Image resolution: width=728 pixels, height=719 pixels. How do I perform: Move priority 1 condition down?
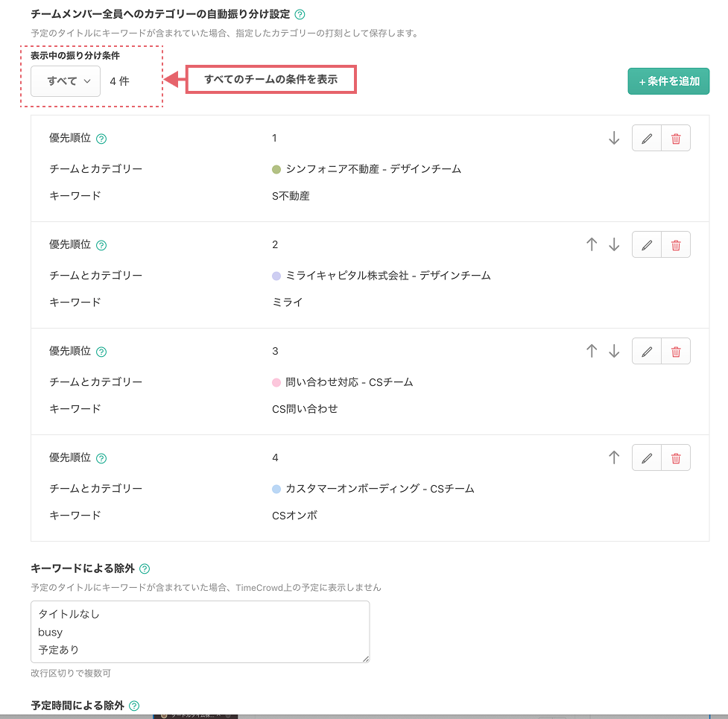point(614,139)
